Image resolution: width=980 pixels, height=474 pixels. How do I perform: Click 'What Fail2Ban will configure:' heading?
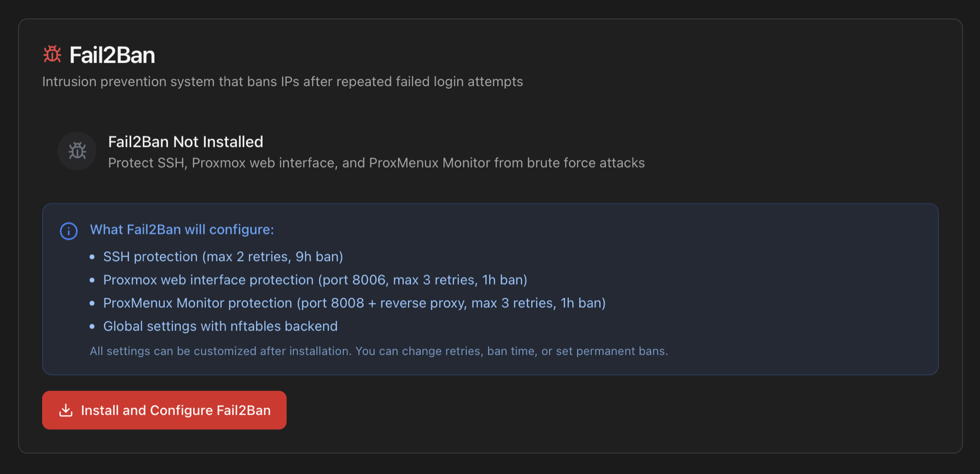182,230
